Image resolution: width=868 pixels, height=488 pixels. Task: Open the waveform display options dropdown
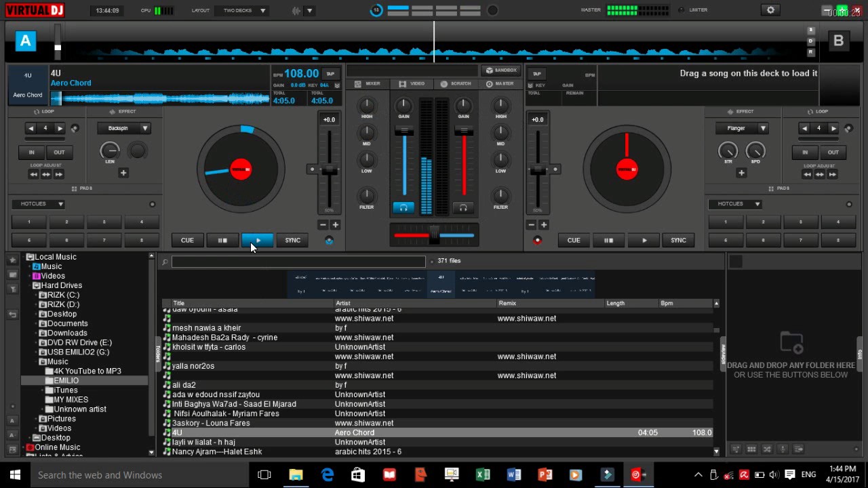coord(310,11)
